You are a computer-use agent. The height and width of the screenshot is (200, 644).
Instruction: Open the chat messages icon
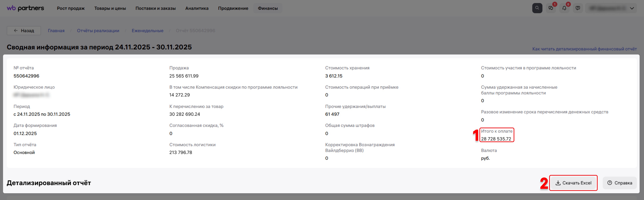pyautogui.click(x=551, y=8)
